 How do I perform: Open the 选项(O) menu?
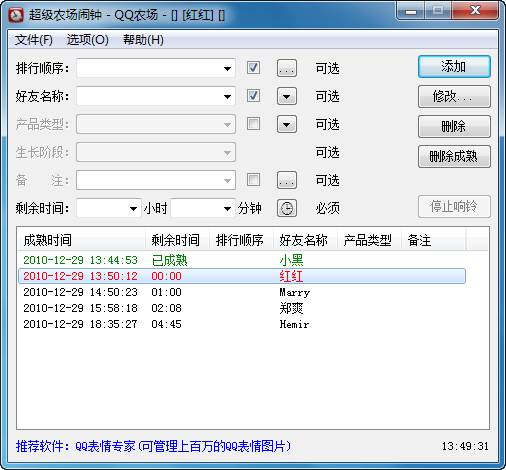88,40
